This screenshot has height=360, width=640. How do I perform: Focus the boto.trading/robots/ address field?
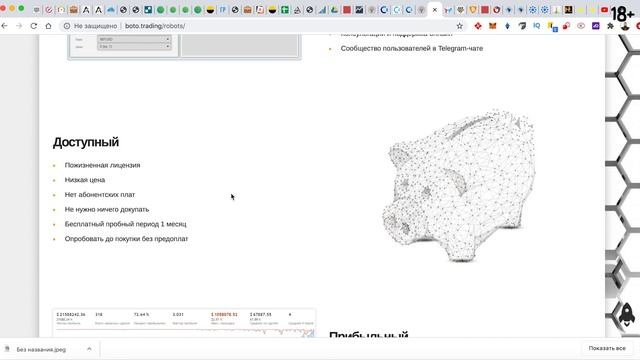pos(155,26)
